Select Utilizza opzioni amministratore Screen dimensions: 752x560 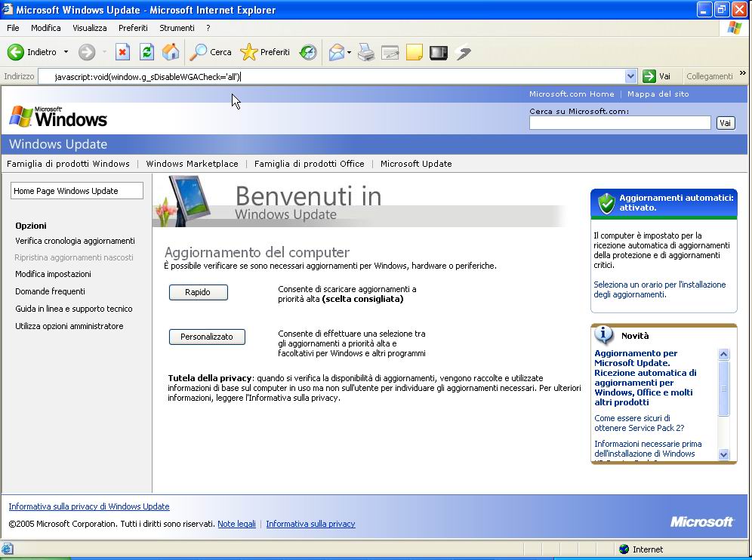69,326
